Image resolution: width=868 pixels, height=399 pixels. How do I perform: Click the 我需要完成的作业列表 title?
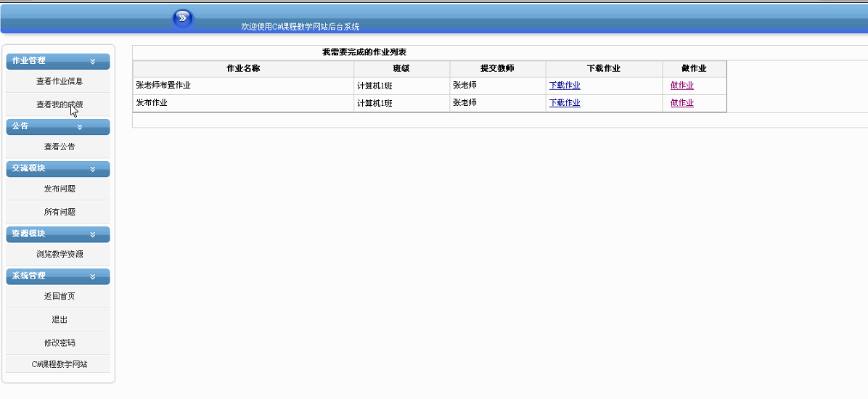364,52
